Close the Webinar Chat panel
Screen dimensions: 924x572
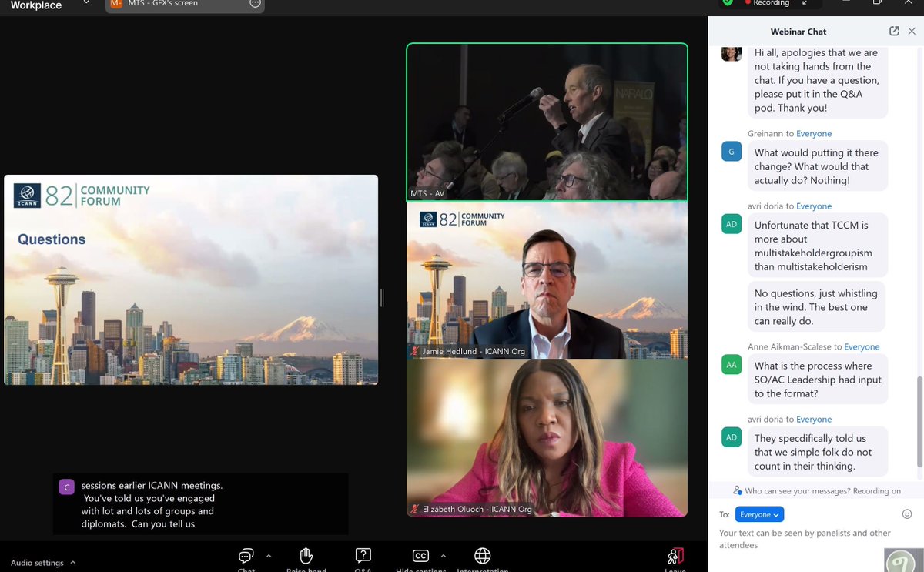pyautogui.click(x=912, y=32)
